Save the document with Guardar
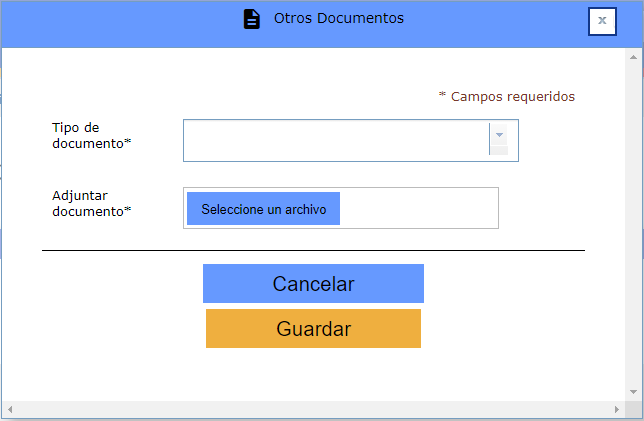The width and height of the screenshot is (644, 421). [x=313, y=329]
